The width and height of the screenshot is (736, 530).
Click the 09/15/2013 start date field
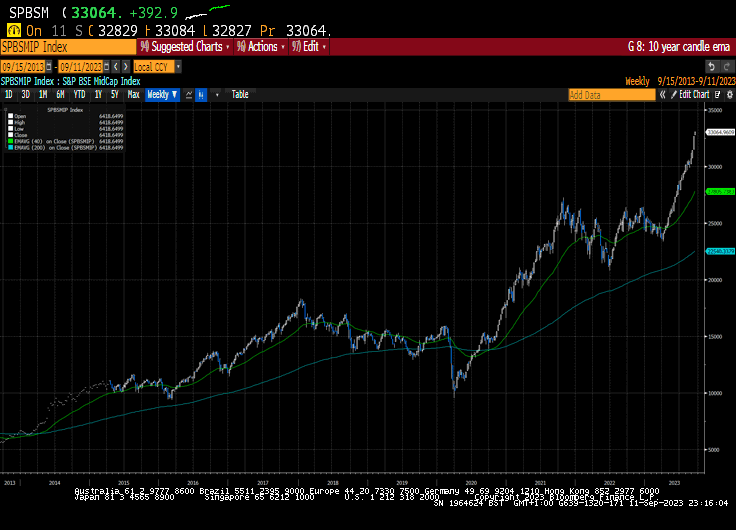23,67
